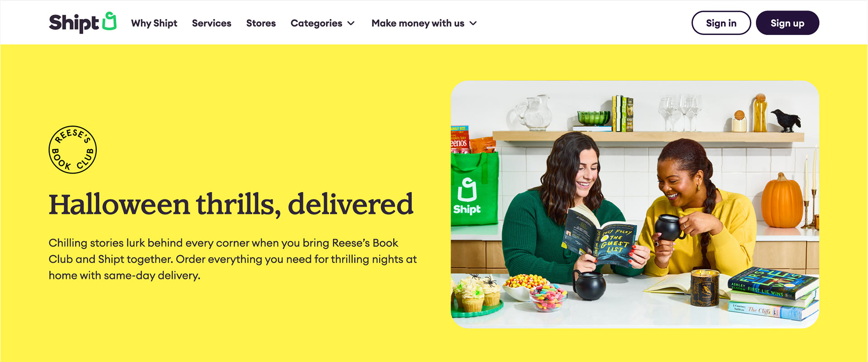Open the Services link
This screenshot has height=362, width=868.
coord(212,23)
